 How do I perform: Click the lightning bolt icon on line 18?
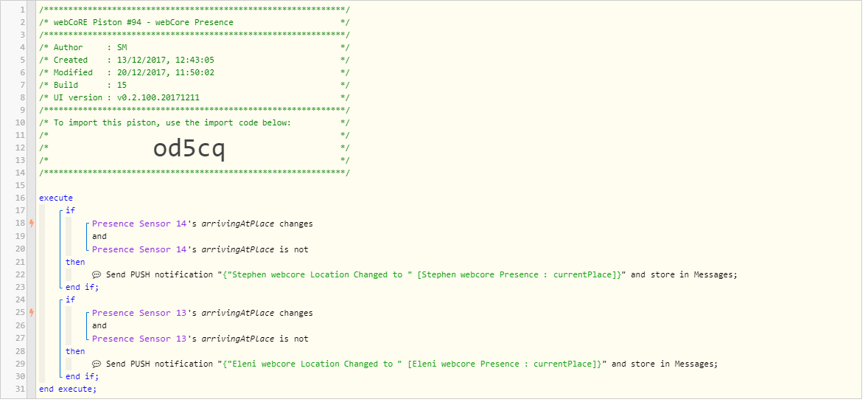point(32,224)
